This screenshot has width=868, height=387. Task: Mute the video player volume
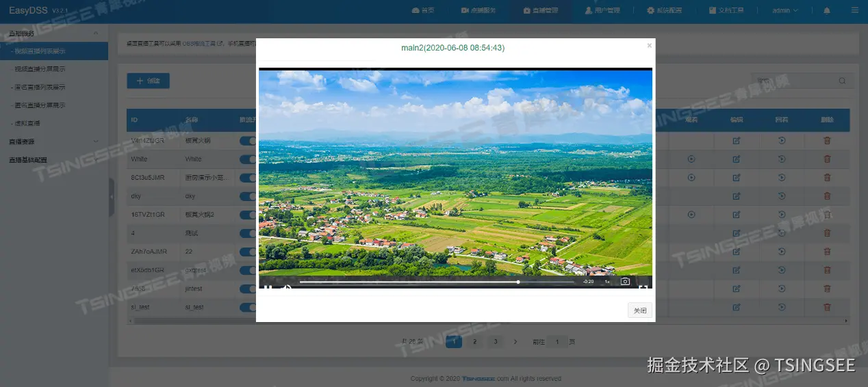coord(286,287)
